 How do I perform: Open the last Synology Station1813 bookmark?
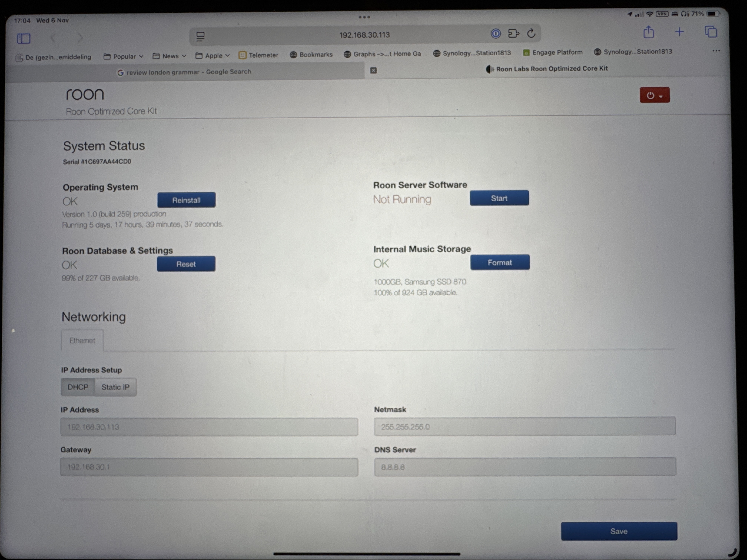click(633, 52)
